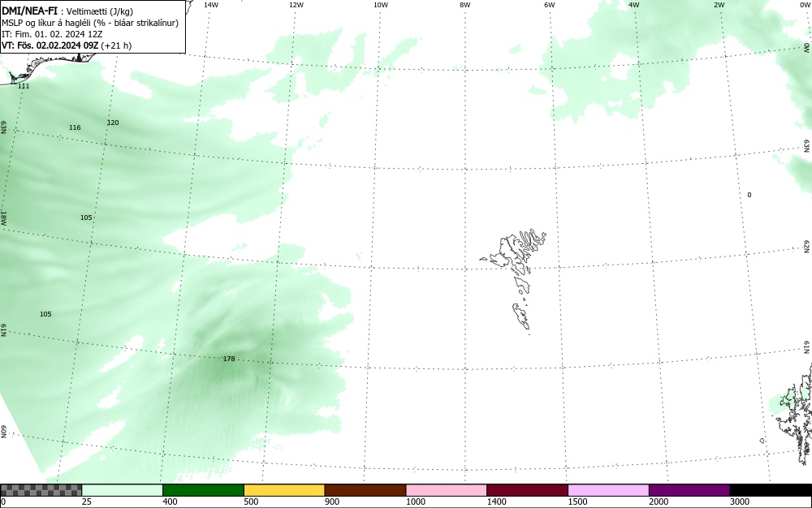Click the legend scale label "1500"
Viewport: 812px width, 508px height.
click(x=577, y=502)
